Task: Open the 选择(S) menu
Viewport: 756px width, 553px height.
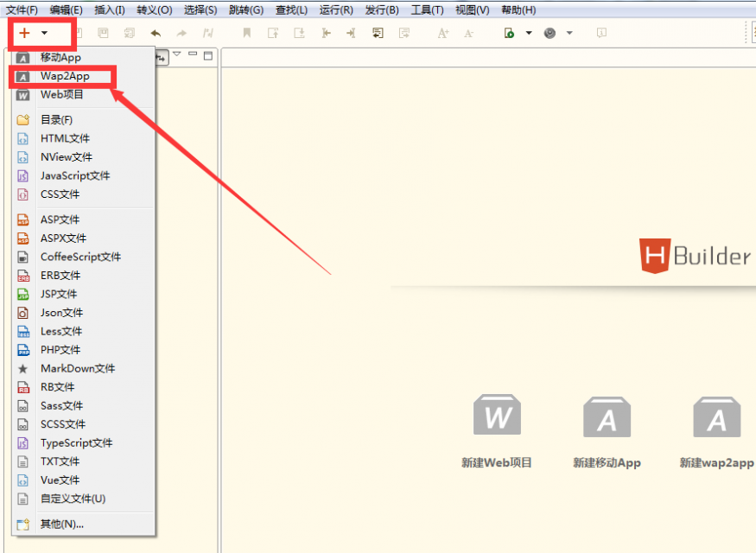Action: 200,10
